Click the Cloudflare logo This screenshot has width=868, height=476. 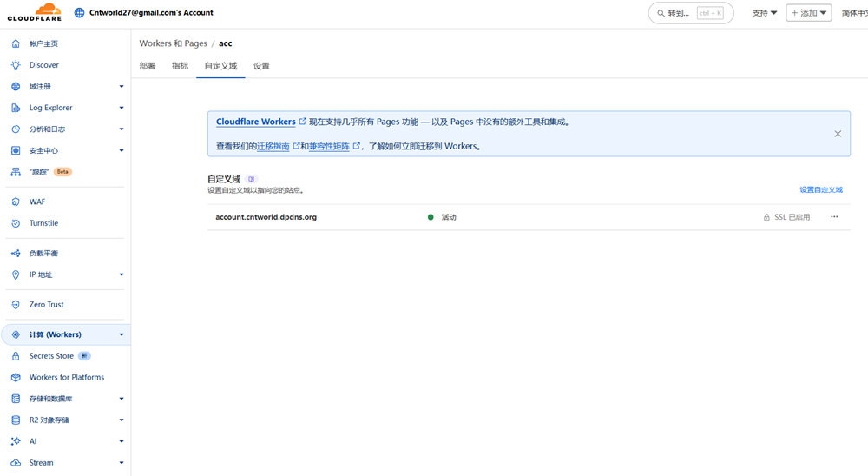(35, 12)
